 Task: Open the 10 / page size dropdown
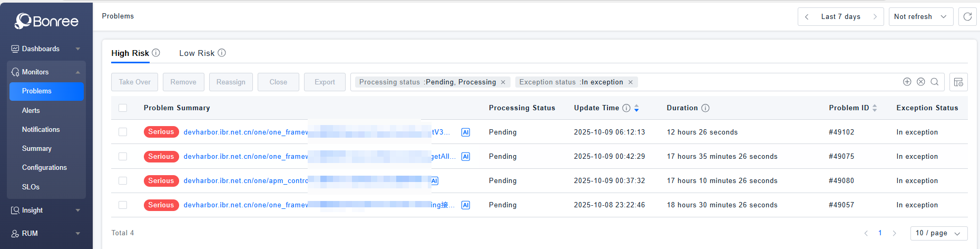(938, 233)
